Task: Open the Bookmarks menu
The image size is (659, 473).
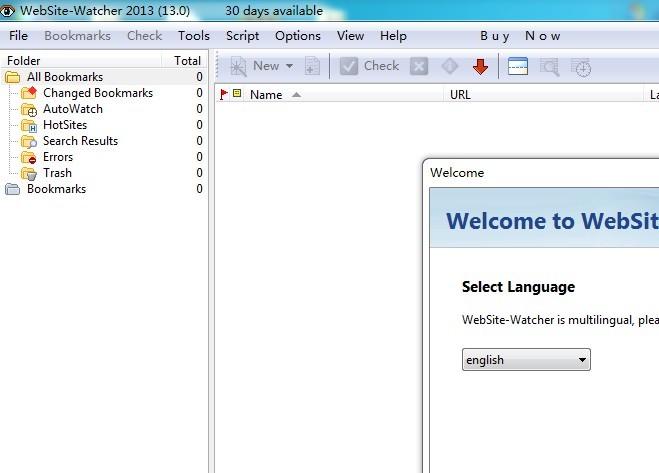Action: 77,36
